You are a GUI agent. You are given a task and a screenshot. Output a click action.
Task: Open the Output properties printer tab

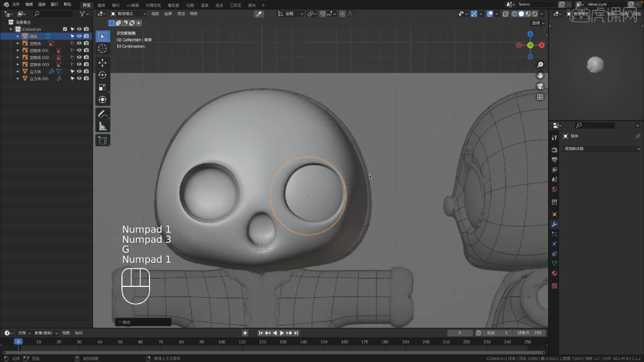click(554, 160)
